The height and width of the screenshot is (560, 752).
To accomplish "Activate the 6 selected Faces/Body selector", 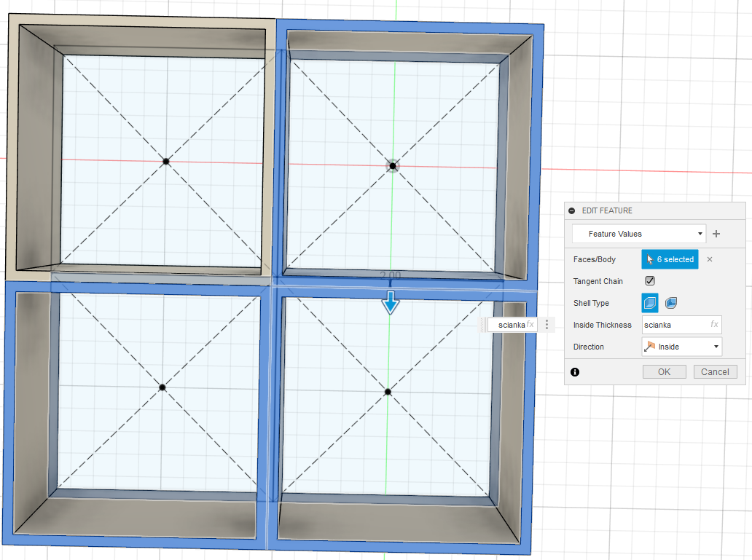I will 670,259.
